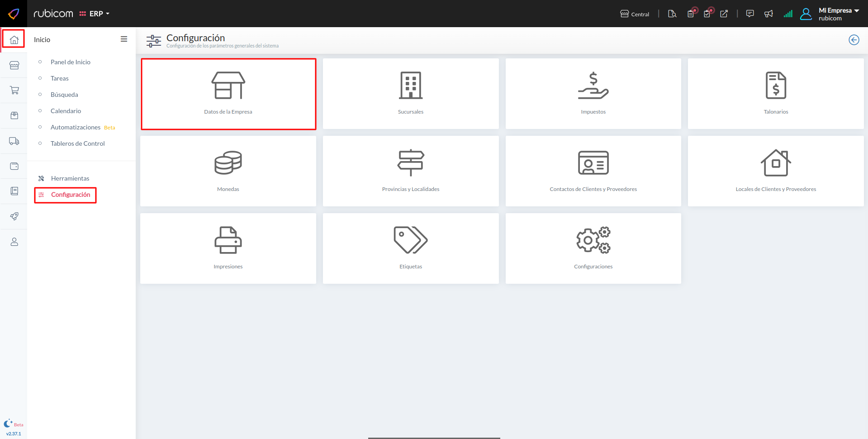The width and height of the screenshot is (868, 439).
Task: Open the checked clipboard tasks icon
Action: (707, 14)
